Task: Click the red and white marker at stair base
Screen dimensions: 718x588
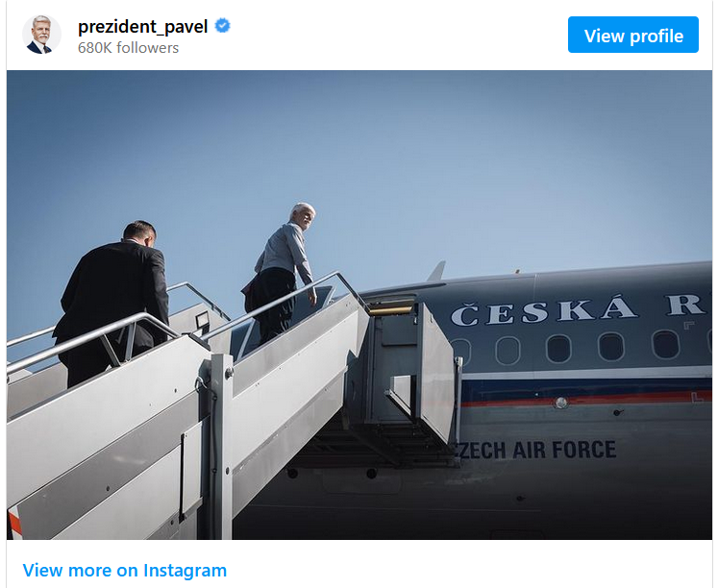Action: (x=14, y=523)
